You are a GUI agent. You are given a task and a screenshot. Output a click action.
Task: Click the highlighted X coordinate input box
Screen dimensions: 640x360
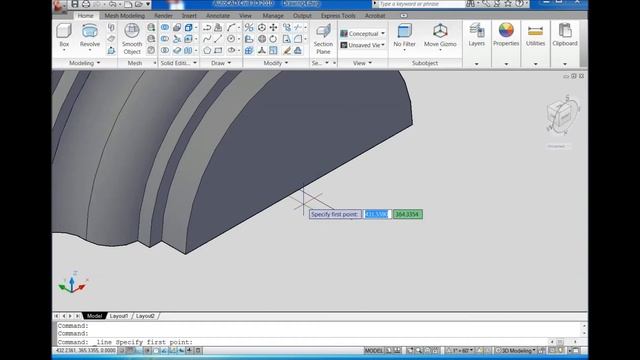377,214
